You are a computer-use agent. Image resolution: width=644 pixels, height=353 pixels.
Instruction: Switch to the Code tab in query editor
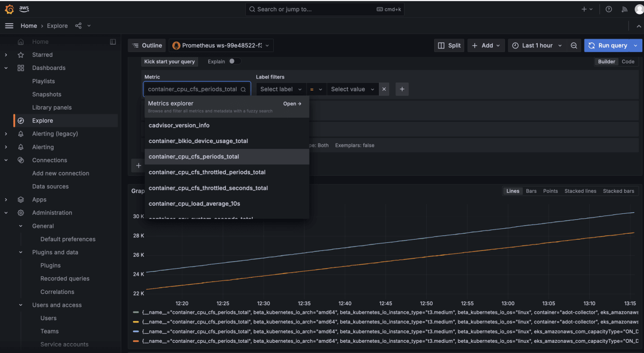click(628, 61)
